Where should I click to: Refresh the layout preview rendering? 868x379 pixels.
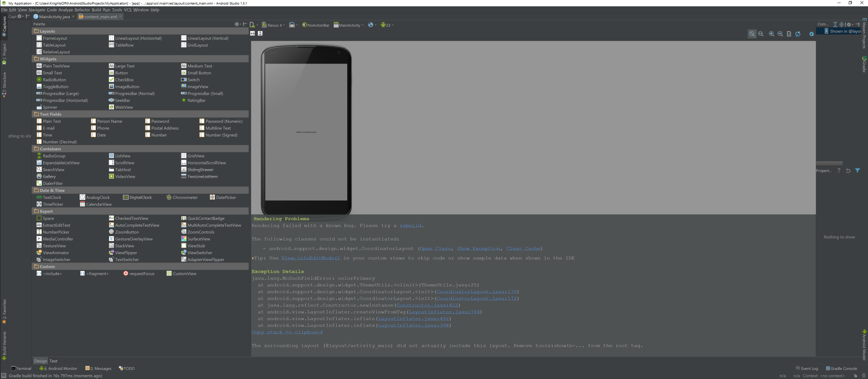(x=798, y=34)
